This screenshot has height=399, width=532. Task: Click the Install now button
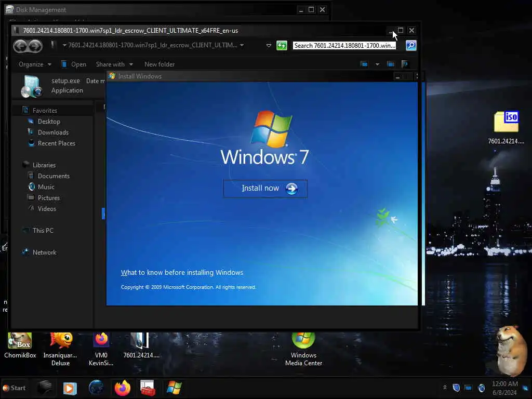click(x=265, y=188)
